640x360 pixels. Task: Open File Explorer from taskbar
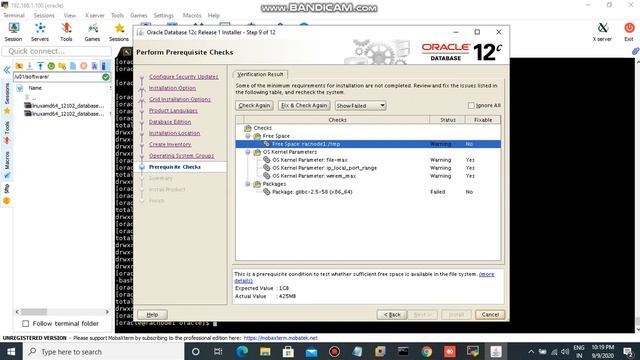tap(265, 351)
